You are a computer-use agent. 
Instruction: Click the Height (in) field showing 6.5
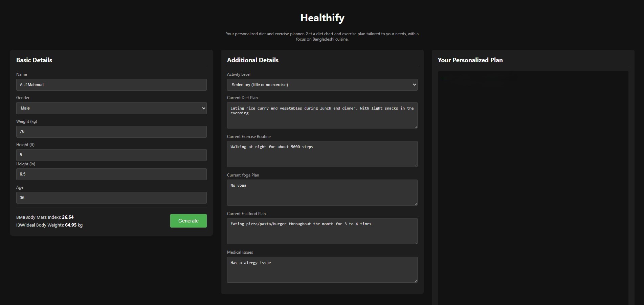(111, 174)
